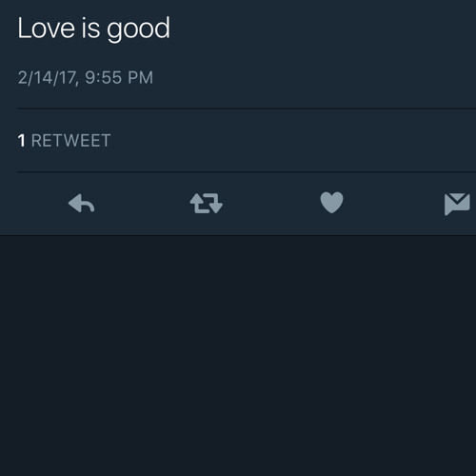Click the word 'is' in the tweet
The image size is (476, 476).
[x=90, y=29]
